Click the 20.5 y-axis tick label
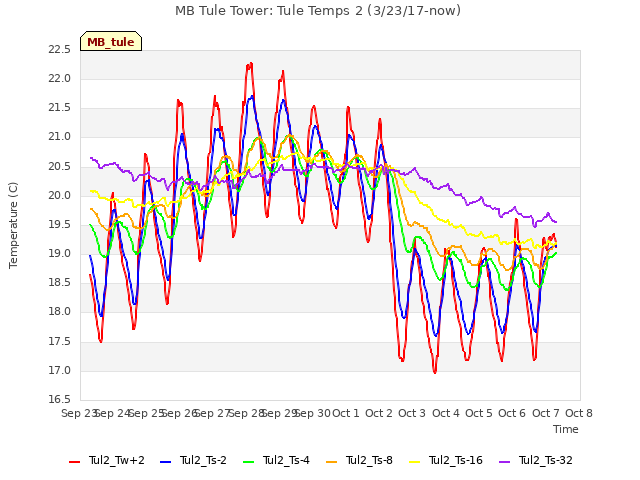The width and height of the screenshot is (640, 480). (x=60, y=167)
